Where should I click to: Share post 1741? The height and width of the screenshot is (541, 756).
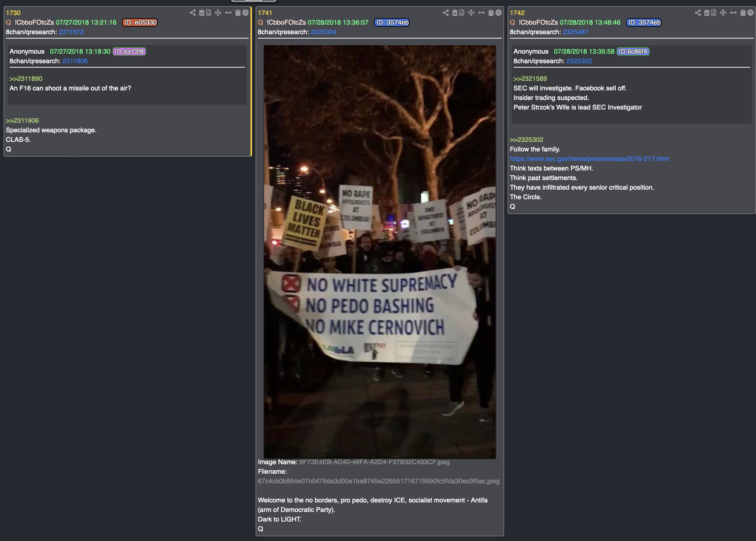click(x=446, y=13)
